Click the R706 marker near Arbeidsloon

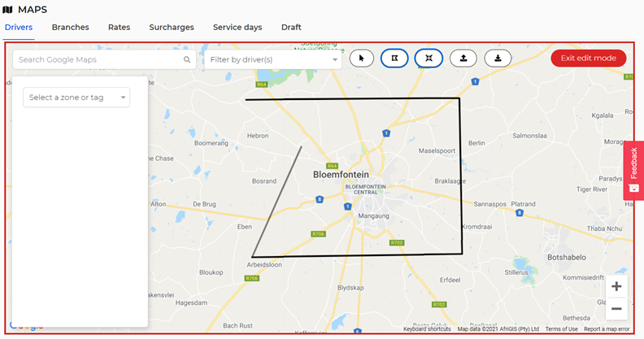click(252, 278)
